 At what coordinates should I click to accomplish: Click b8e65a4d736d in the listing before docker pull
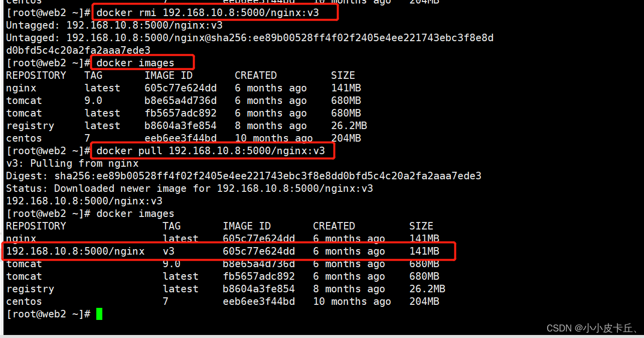[181, 100]
